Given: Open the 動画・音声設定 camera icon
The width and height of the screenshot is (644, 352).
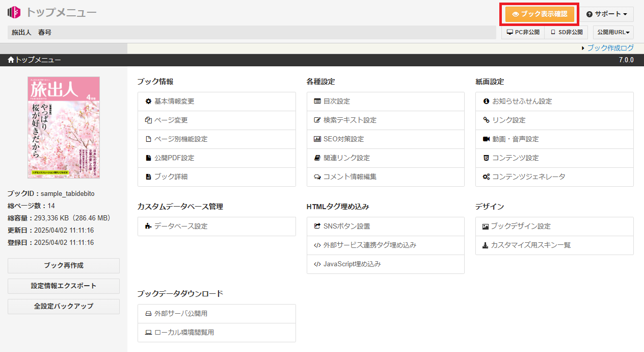Looking at the screenshot, I should tap(486, 139).
